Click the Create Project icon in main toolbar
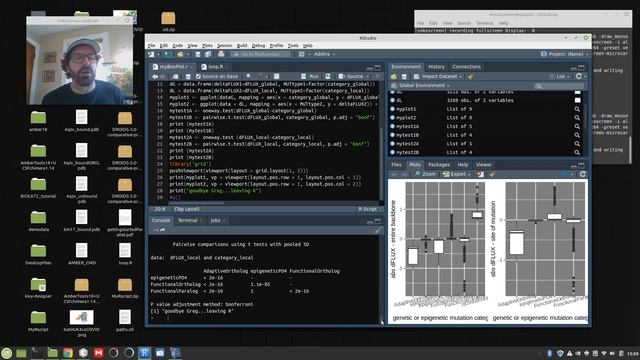The height and width of the screenshot is (360, 640). tap(167, 54)
